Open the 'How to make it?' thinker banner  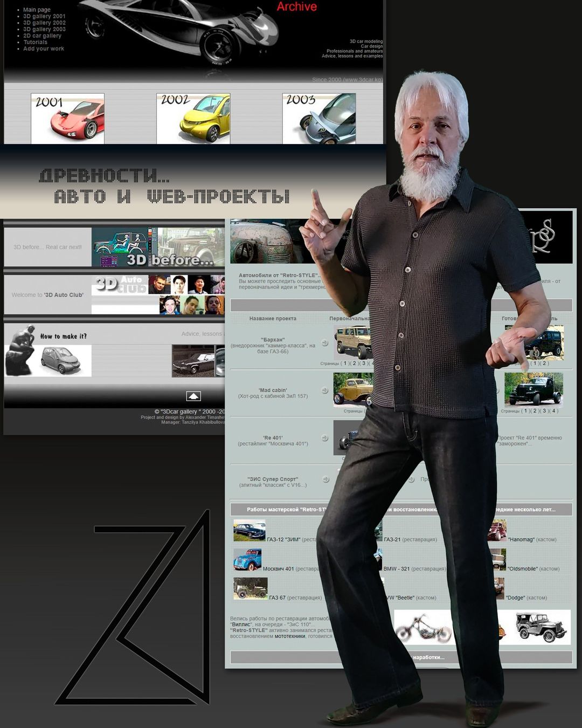[x=48, y=351]
